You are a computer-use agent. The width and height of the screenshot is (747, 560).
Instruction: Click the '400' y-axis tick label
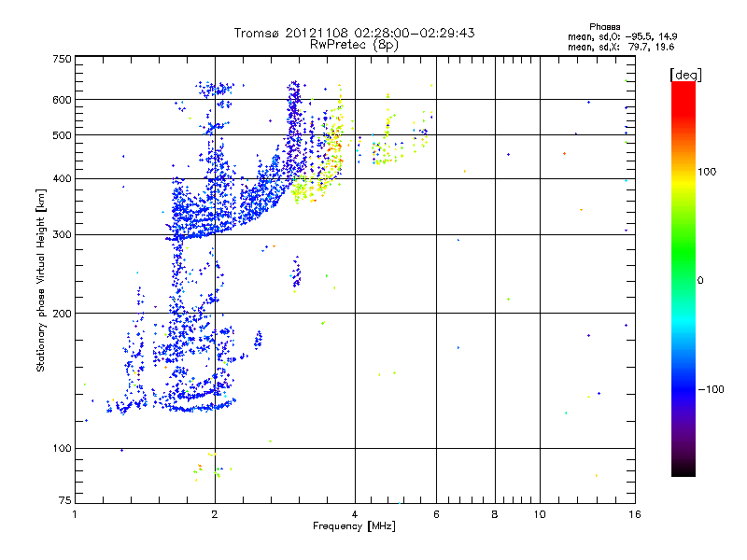click(x=63, y=179)
